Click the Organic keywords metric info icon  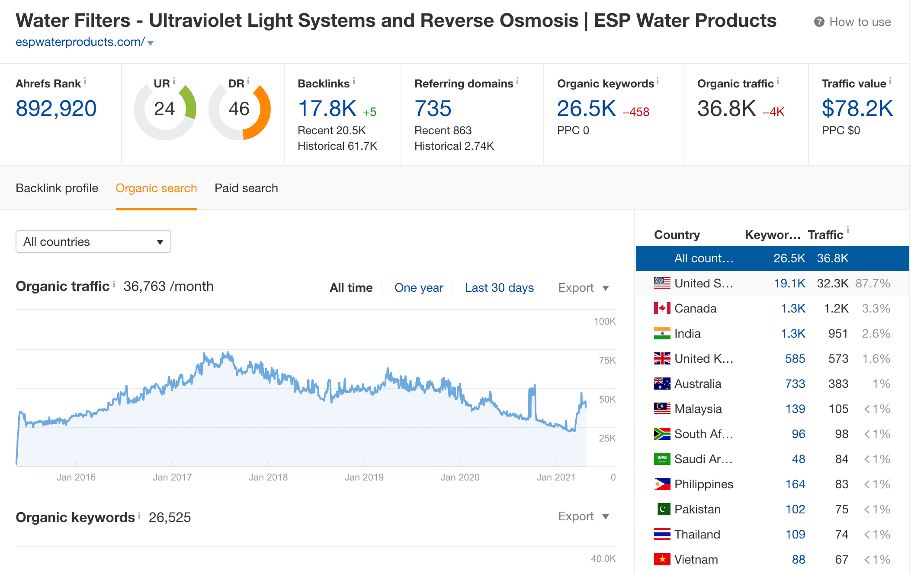[x=658, y=81]
